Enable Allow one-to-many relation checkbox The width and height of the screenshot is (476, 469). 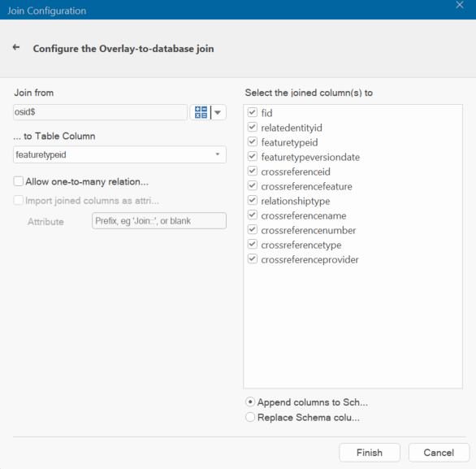pos(19,181)
